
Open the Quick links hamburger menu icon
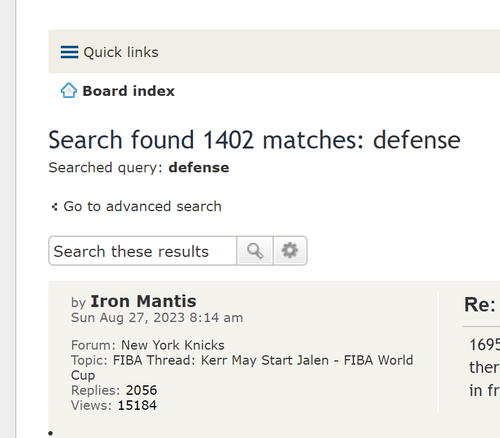69,52
